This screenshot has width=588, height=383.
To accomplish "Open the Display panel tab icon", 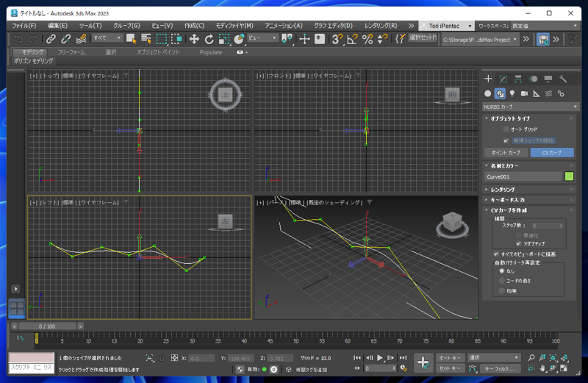I will (548, 79).
